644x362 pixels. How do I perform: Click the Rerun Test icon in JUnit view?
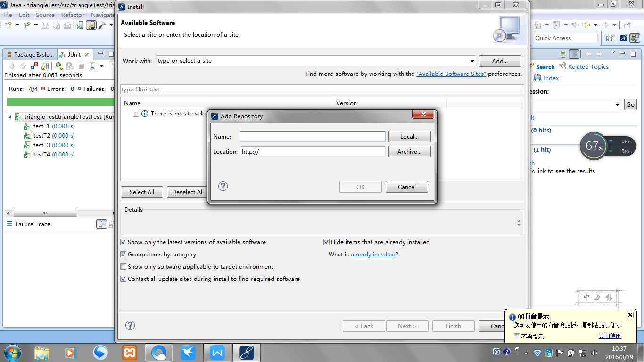(x=59, y=66)
